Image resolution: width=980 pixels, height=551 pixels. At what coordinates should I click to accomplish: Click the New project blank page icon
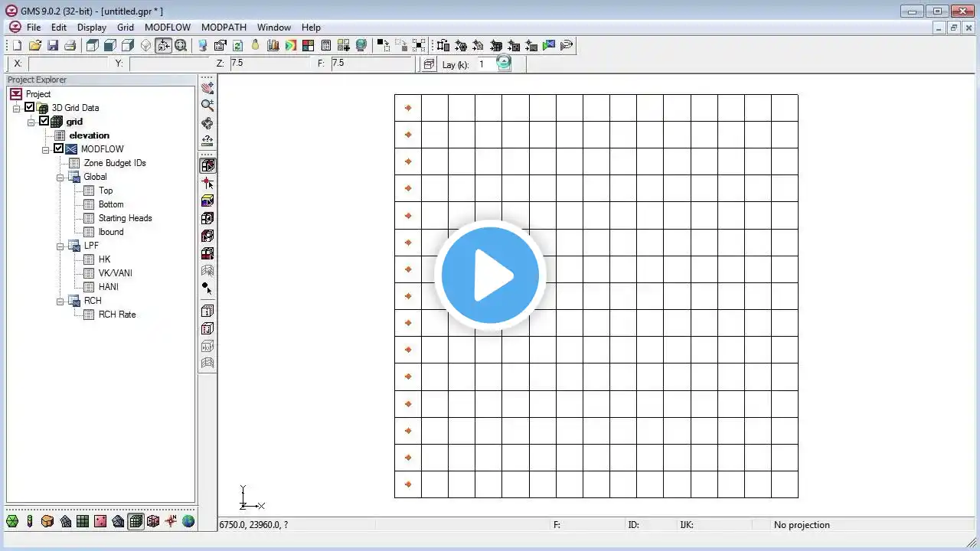(17, 45)
